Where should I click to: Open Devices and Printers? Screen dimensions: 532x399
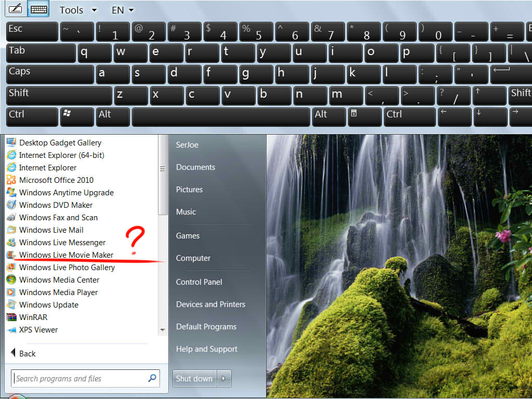(210, 304)
